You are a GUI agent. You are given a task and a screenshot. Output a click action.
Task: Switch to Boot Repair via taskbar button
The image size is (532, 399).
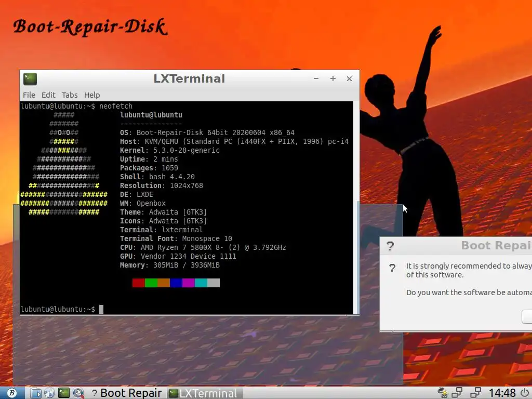[127, 393]
